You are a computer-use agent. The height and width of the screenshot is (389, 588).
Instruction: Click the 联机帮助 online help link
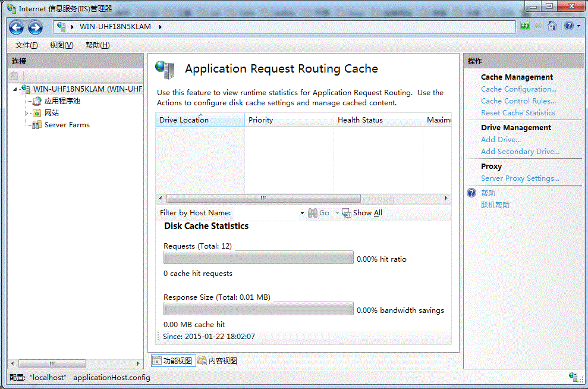pyautogui.click(x=495, y=205)
